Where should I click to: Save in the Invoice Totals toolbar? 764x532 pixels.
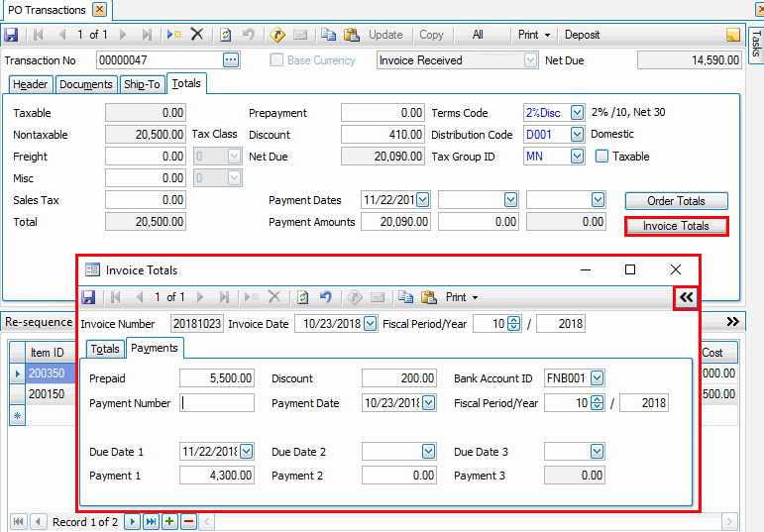tap(88, 297)
